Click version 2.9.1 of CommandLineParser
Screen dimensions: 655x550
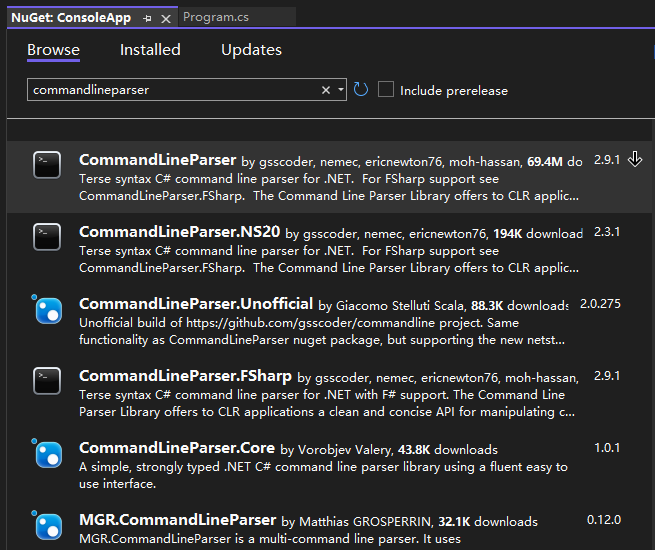coord(607,160)
